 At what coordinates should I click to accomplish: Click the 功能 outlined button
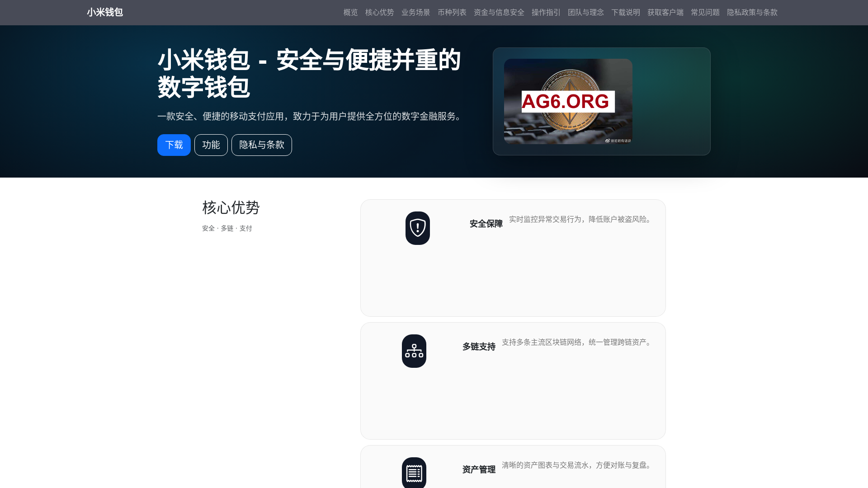click(x=211, y=145)
